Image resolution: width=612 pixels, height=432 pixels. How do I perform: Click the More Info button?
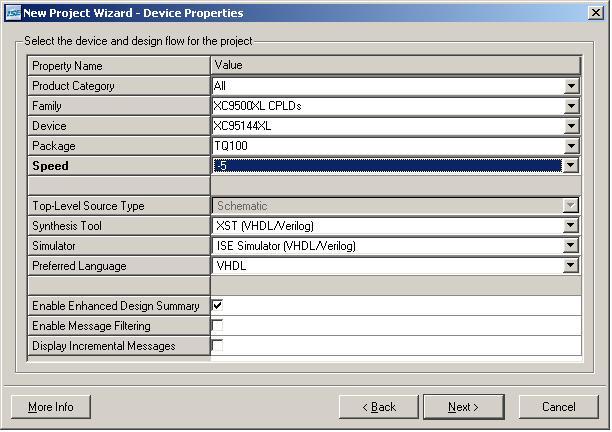click(51, 407)
